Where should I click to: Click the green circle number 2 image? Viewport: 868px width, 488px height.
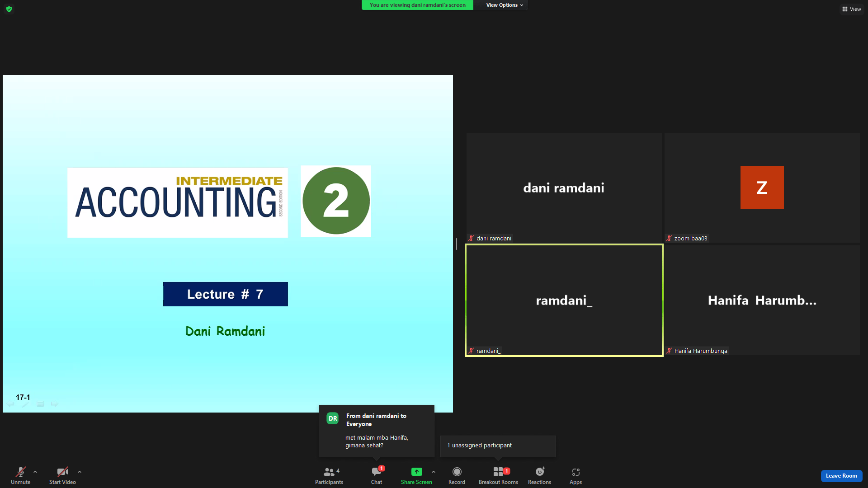coord(336,201)
